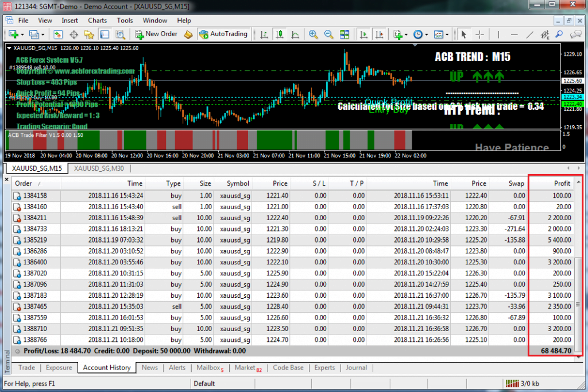Select the Equidistant Channel tool
The image size is (588, 392).
click(x=545, y=34)
